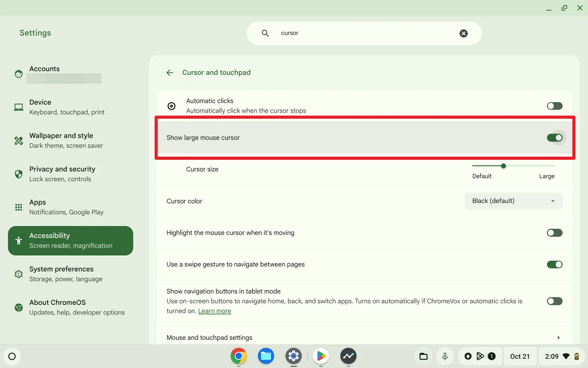Close the Settings window

(x=580, y=8)
